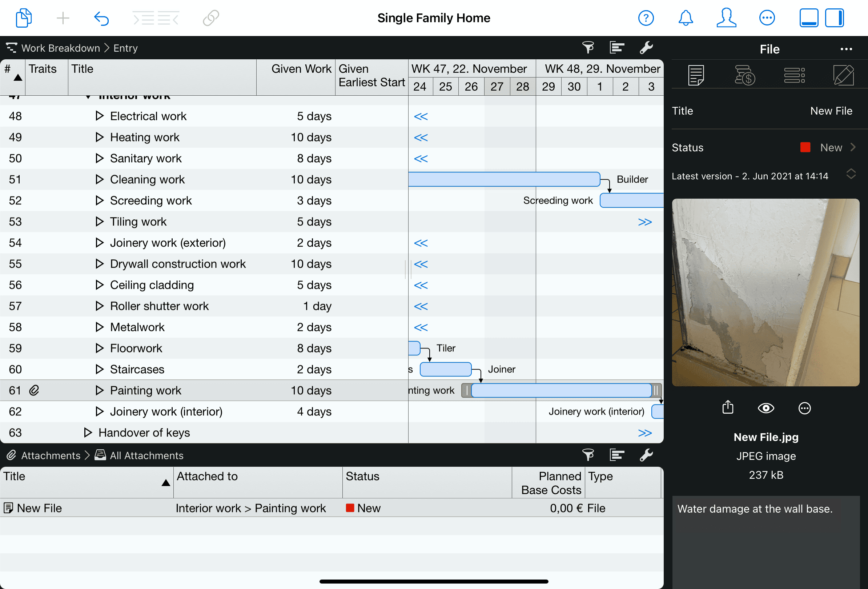Jump forward via Tiling work >> arrows
Image resolution: width=868 pixels, height=589 pixels.
click(x=645, y=222)
